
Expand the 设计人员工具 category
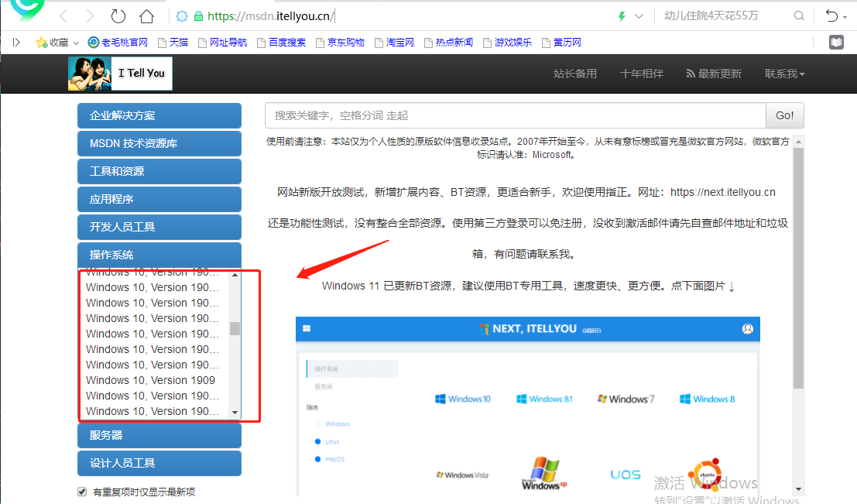click(x=159, y=463)
